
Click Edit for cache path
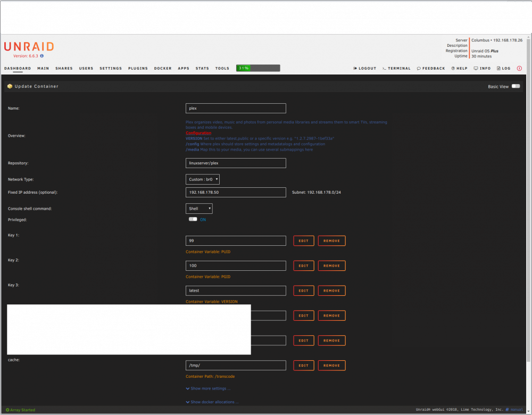304,365
